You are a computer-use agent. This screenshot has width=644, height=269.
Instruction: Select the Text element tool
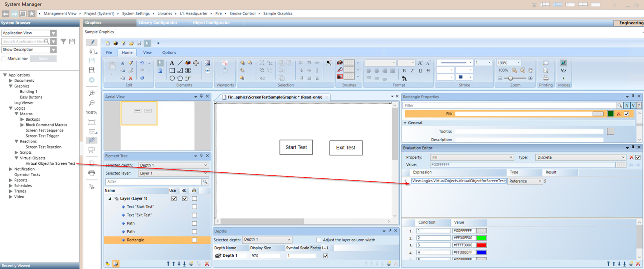(x=172, y=63)
